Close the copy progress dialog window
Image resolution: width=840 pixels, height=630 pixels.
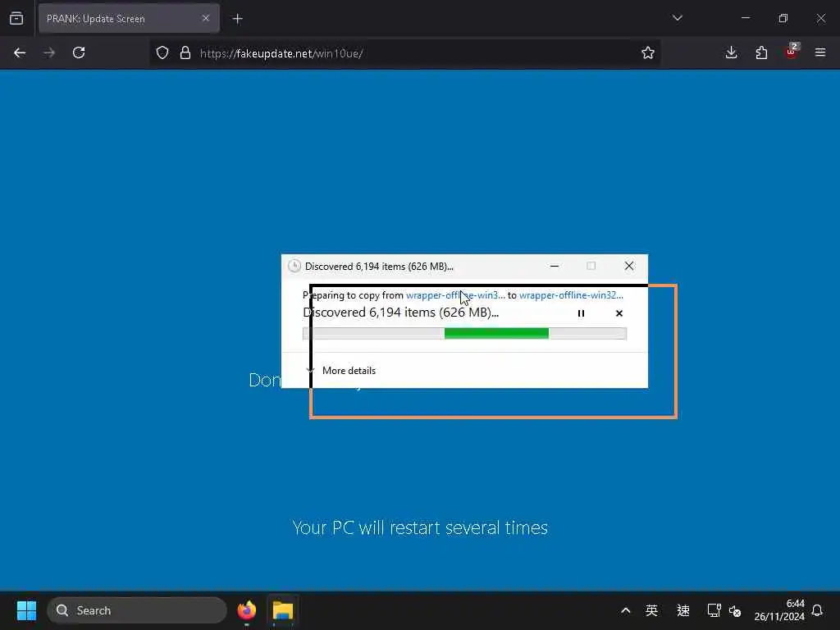629,266
